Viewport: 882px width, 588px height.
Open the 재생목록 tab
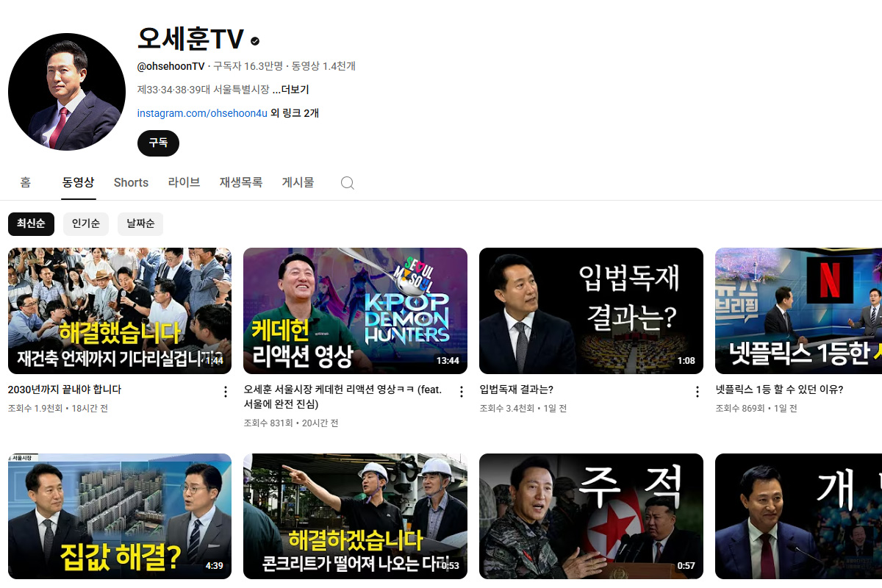point(241,182)
